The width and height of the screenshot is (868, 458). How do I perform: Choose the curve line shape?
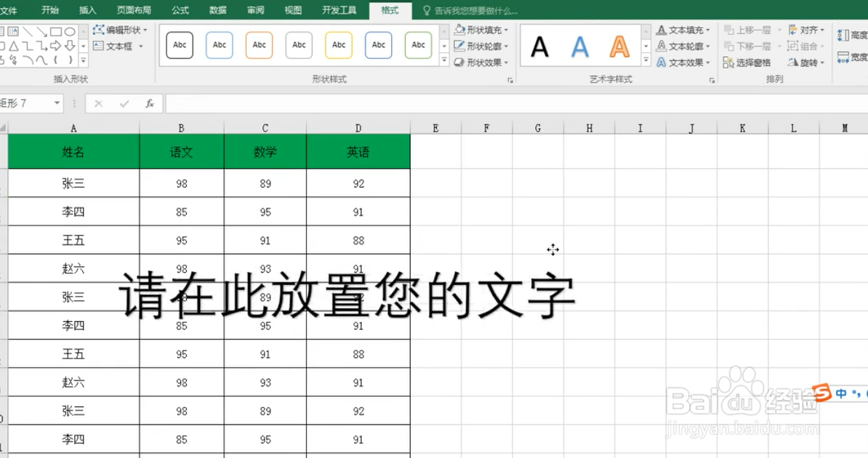(x=41, y=60)
